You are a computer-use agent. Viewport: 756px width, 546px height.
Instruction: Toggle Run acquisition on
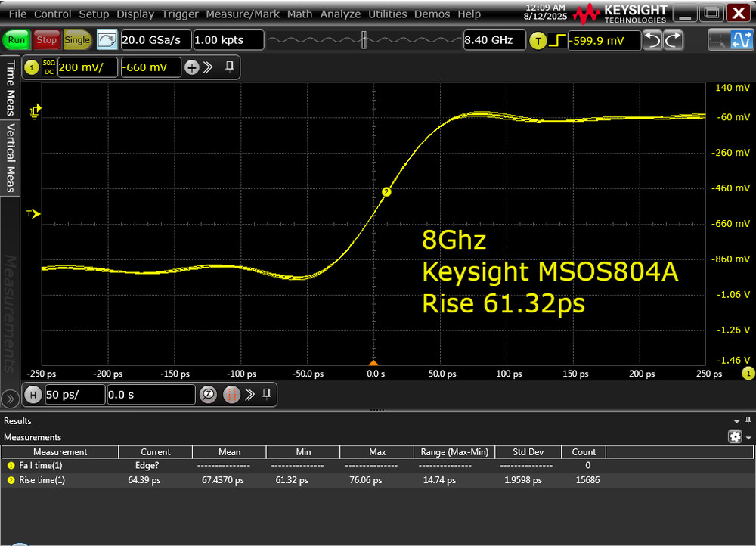16,39
